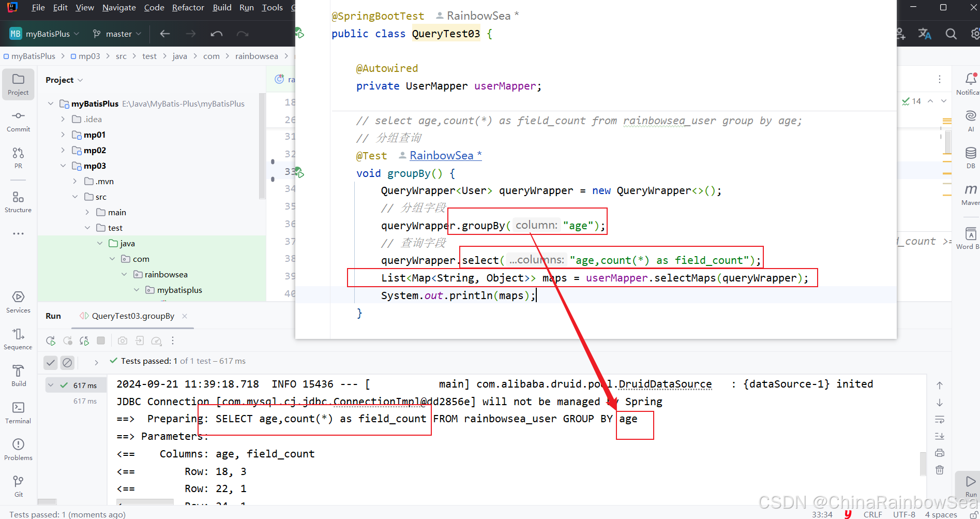Toggle soft-wrap in console output

[x=940, y=419]
